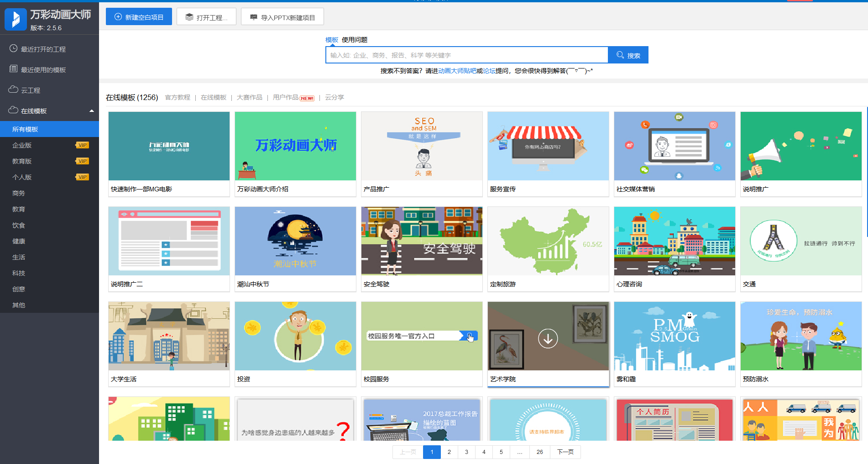Open the 万彩动画大师介绍 template thumbnail
Screen dimensions: 868x464
pyautogui.click(x=295, y=146)
